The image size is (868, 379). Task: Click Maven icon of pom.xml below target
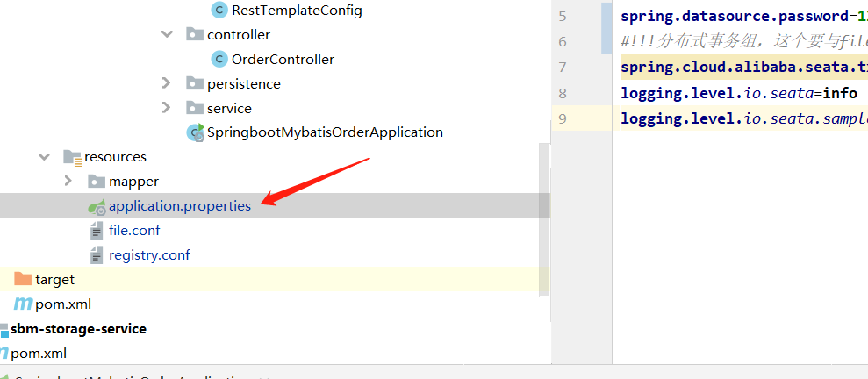[x=23, y=304]
